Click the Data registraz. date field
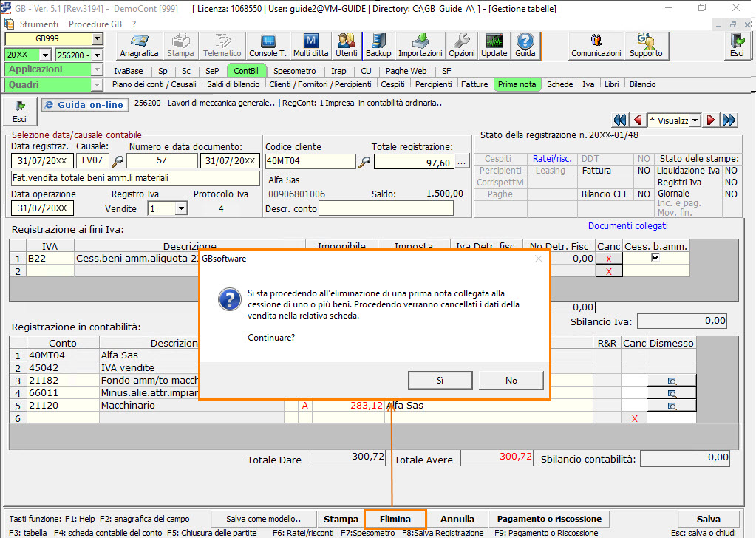The height and width of the screenshot is (538, 756). (x=42, y=160)
